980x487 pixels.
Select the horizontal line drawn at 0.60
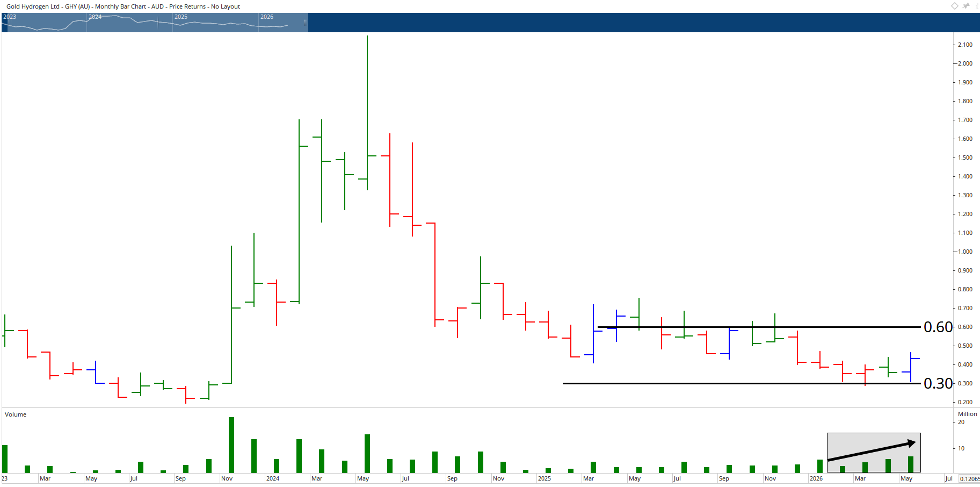click(x=759, y=327)
